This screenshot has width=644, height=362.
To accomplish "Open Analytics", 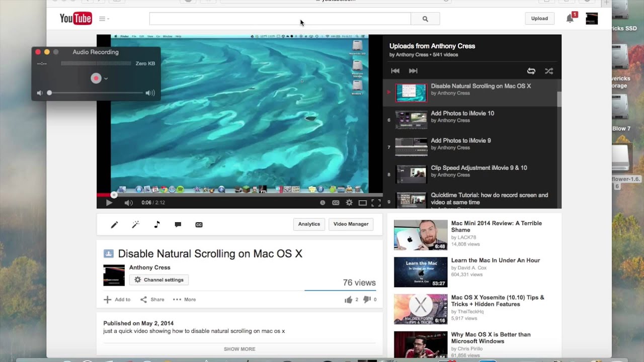I will tap(309, 224).
